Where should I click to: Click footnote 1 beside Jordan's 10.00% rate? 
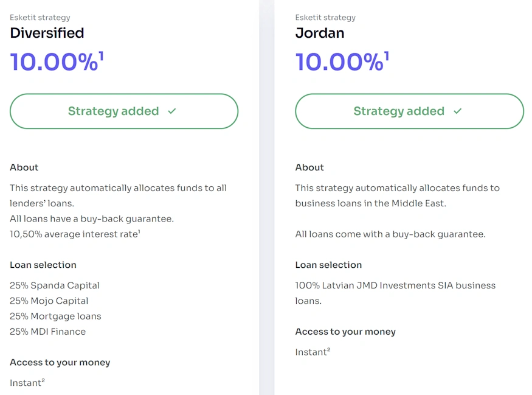(387, 56)
